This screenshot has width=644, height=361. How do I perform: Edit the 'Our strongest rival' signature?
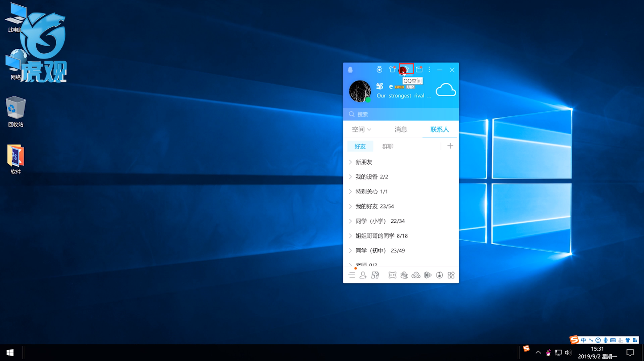pyautogui.click(x=403, y=96)
